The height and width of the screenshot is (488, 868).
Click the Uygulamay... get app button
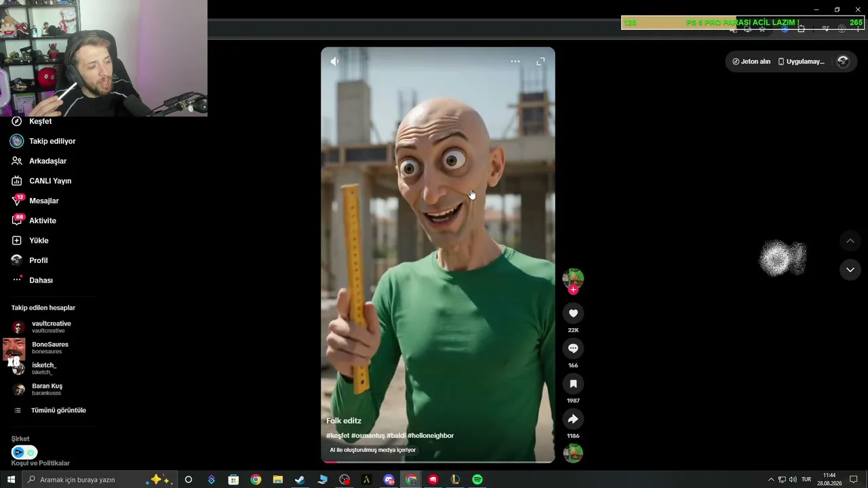(x=801, y=62)
